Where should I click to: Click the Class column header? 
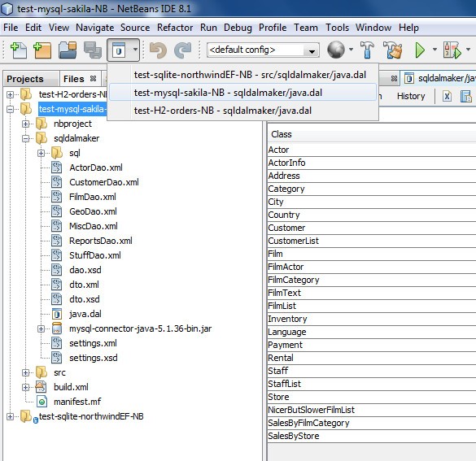[x=372, y=134]
